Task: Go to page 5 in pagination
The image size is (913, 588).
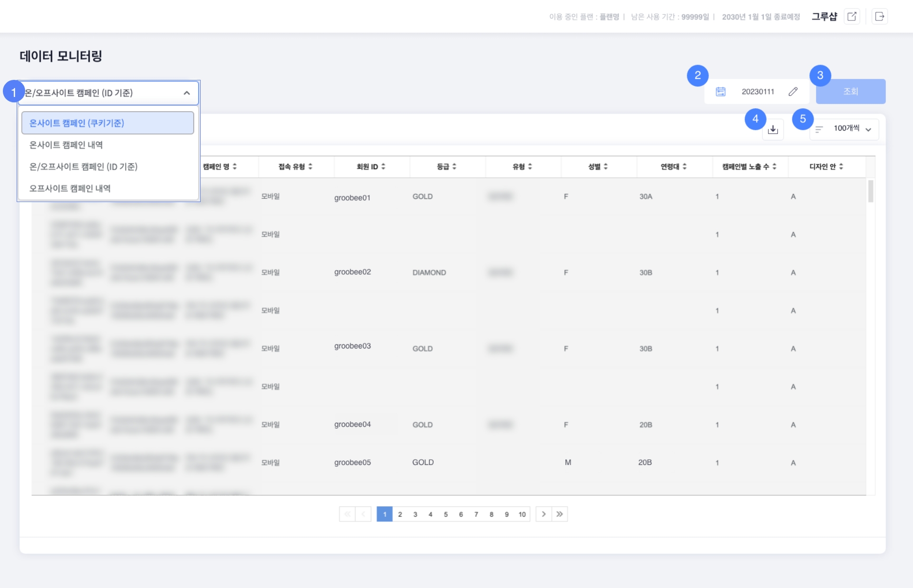Action: pyautogui.click(x=446, y=514)
